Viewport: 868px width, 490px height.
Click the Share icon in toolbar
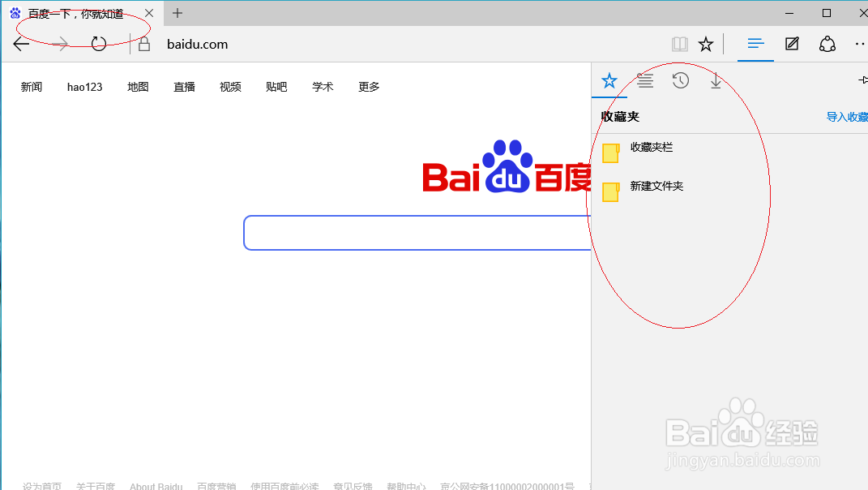point(827,44)
